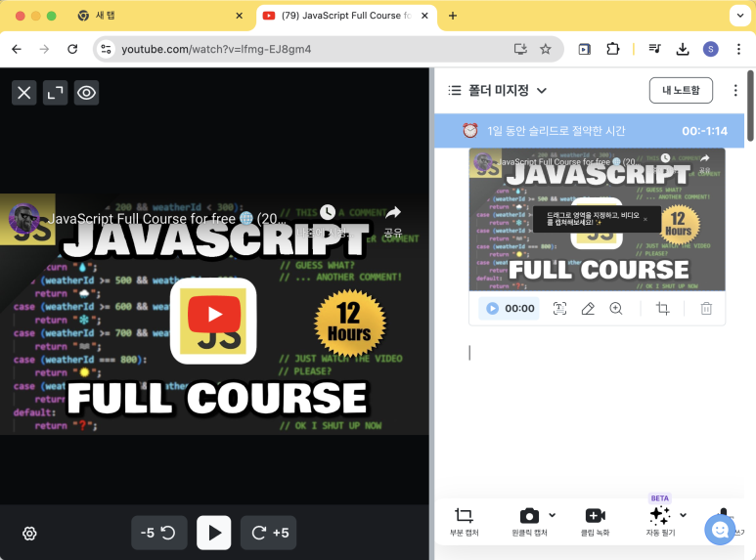
Task: Play the video with the bottom play button
Action: click(x=213, y=533)
